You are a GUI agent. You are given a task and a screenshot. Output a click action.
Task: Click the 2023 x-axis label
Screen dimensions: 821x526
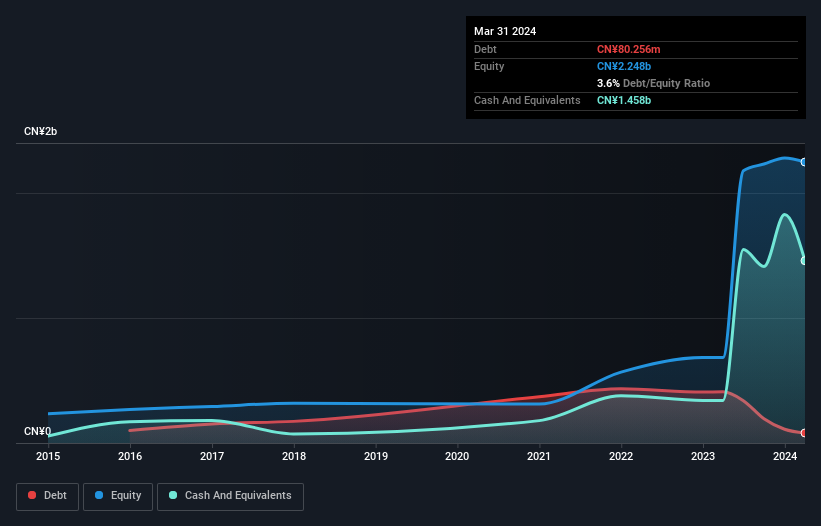click(703, 456)
